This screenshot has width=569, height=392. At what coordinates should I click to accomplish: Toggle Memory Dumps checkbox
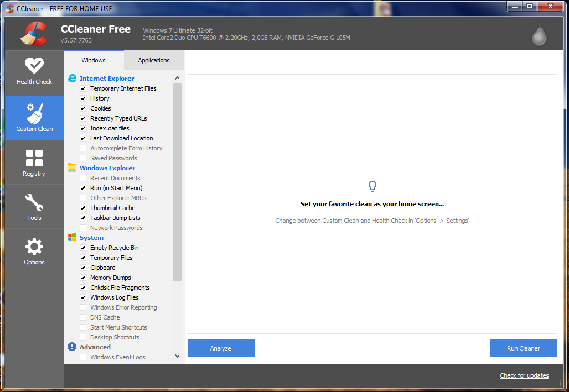[83, 278]
